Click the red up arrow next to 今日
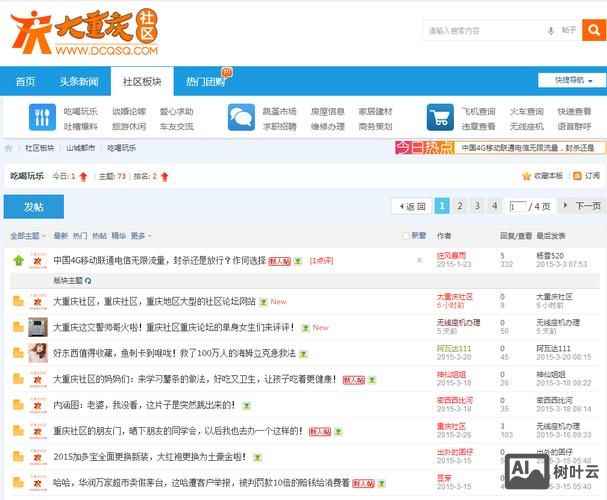Image resolution: width=607 pixels, height=500 pixels. click(83, 177)
